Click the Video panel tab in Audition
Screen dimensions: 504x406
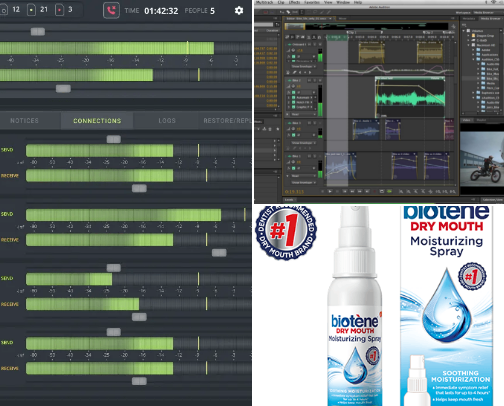click(x=466, y=120)
